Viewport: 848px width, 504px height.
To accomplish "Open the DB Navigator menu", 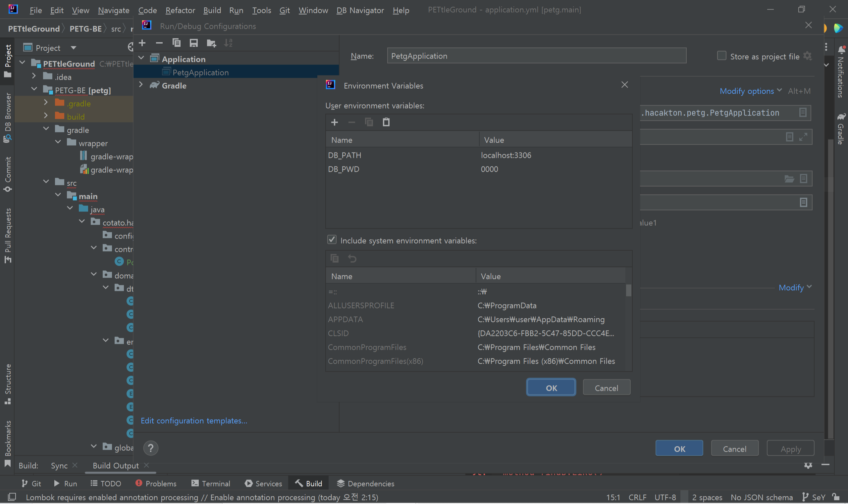I will point(360,10).
